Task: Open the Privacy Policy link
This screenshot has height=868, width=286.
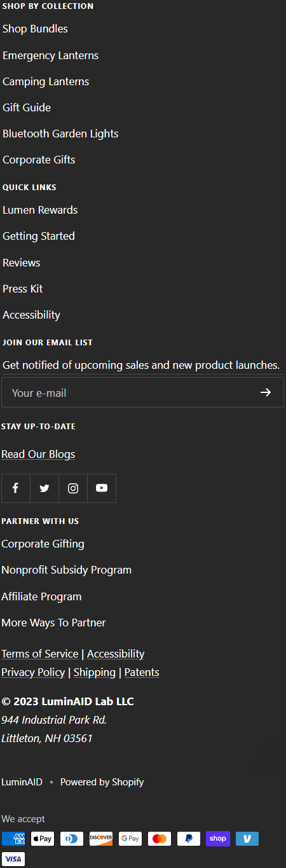Action: tap(33, 672)
